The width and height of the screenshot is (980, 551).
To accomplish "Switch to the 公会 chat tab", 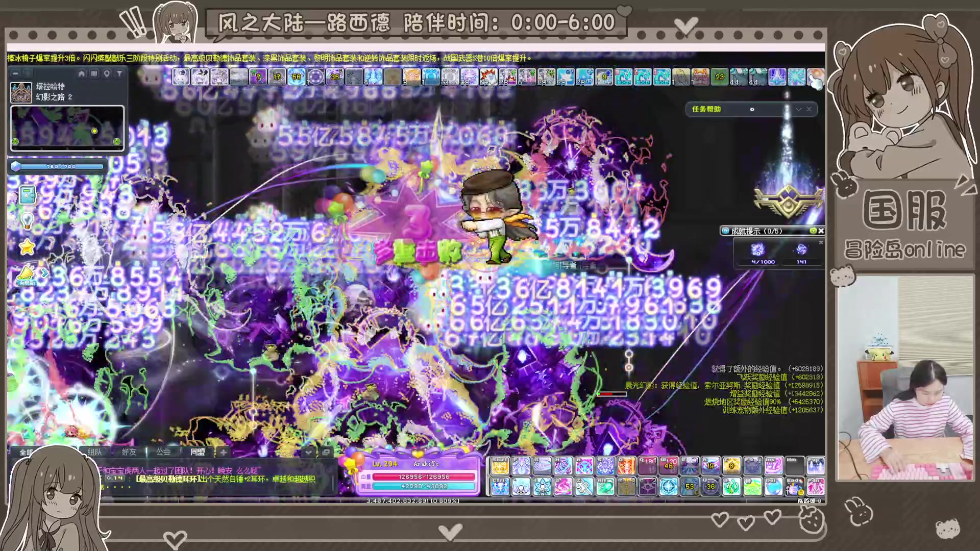I will click(x=163, y=452).
